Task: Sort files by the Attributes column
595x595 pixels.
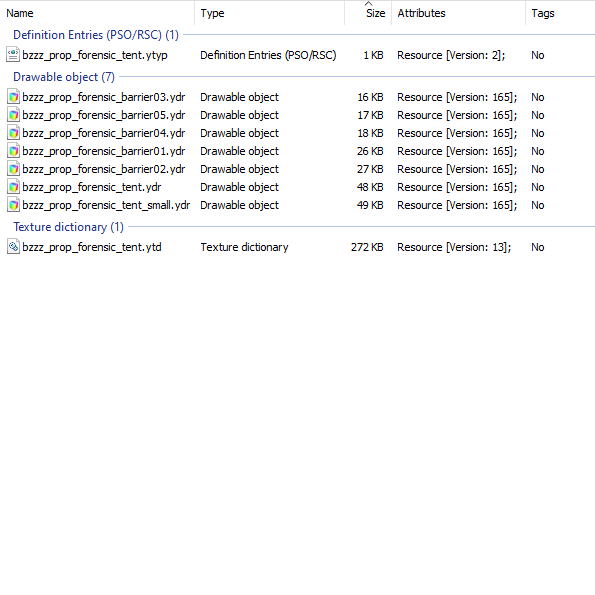Action: pyautogui.click(x=458, y=13)
